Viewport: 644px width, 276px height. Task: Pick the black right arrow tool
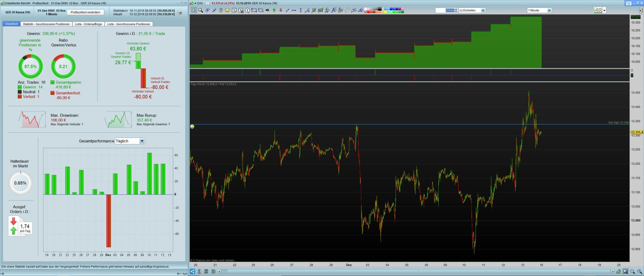coord(268,10)
